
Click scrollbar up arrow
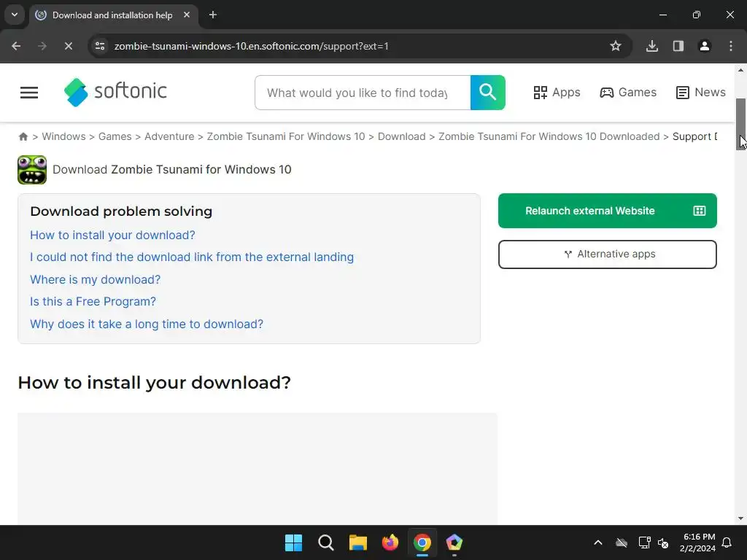pyautogui.click(x=741, y=70)
